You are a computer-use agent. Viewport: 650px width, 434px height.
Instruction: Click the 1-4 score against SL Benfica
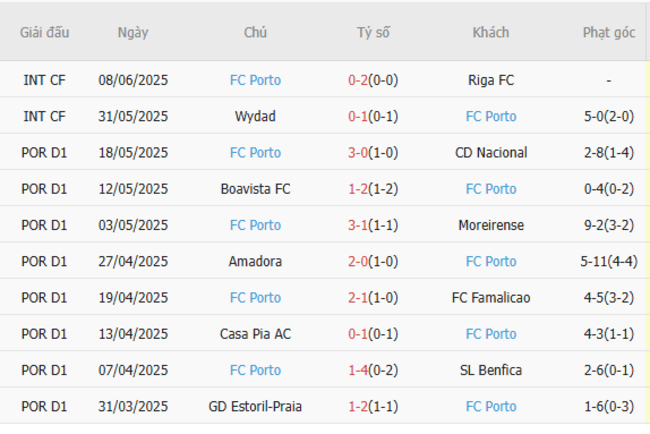[x=361, y=370]
